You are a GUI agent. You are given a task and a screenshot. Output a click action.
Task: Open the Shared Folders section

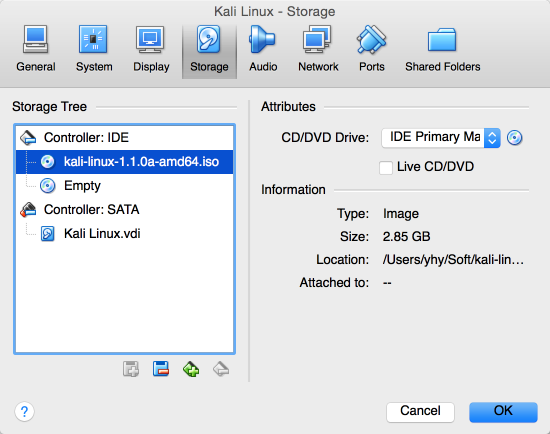443,49
